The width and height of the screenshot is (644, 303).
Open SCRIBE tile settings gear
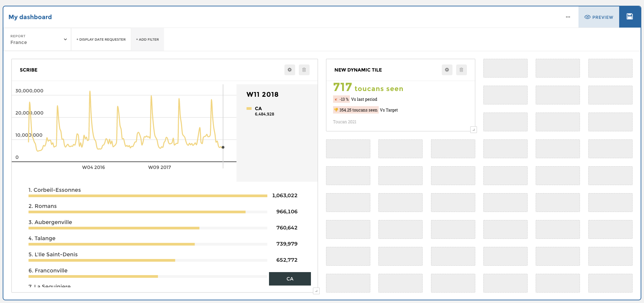(x=289, y=70)
